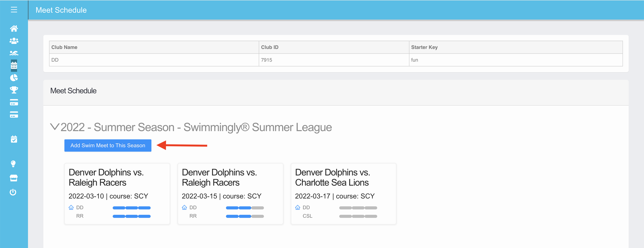Click DD progress bar on 2022-03-10 card
This screenshot has width=644, height=248.
132,208
